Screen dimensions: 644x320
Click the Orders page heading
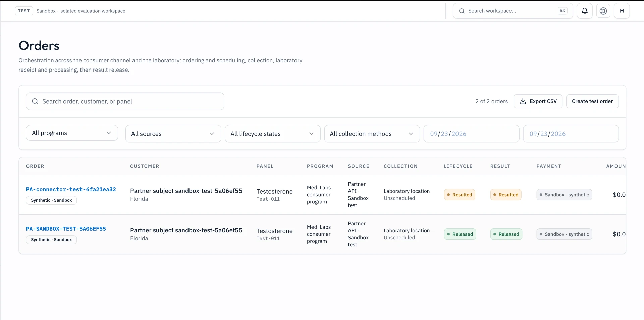(x=39, y=46)
